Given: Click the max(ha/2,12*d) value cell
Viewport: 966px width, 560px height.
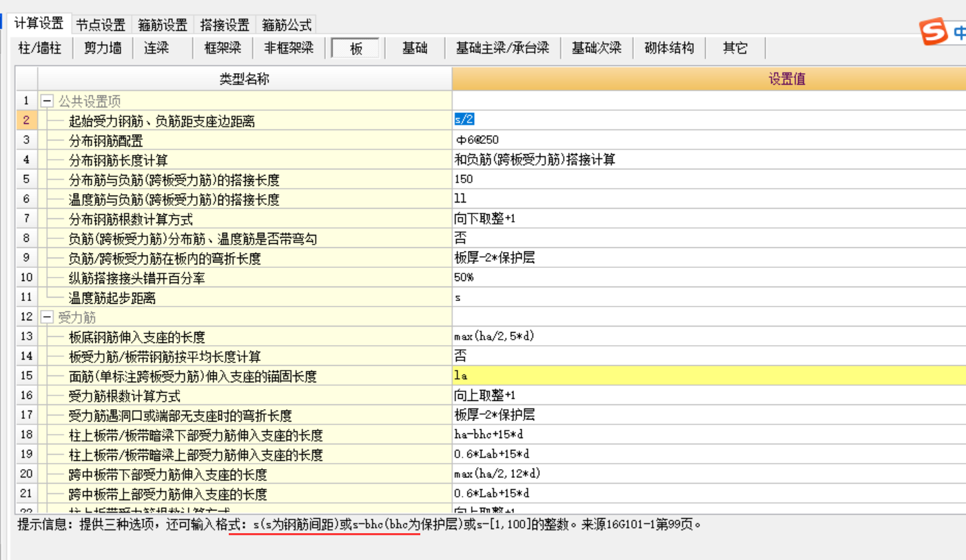Looking at the screenshot, I should click(x=709, y=475).
